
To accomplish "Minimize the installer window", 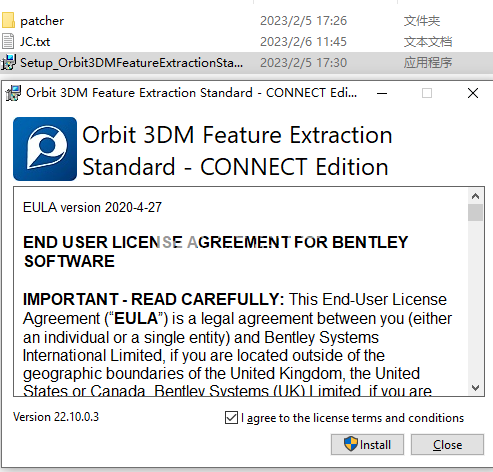I will [x=382, y=93].
